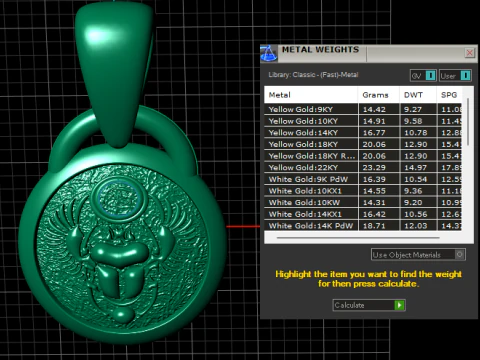Click the Metal column header
Image resolution: width=480 pixels, height=360 pixels.
click(x=311, y=95)
